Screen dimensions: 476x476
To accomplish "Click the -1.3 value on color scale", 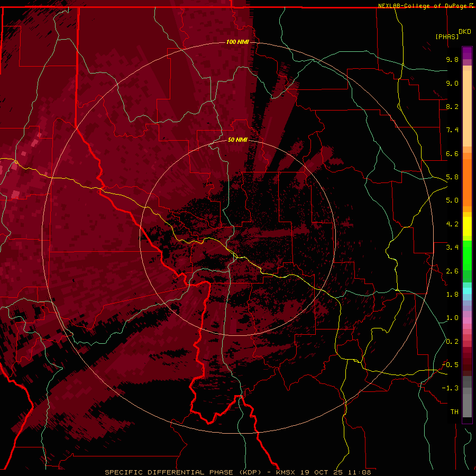I will 451,388.
